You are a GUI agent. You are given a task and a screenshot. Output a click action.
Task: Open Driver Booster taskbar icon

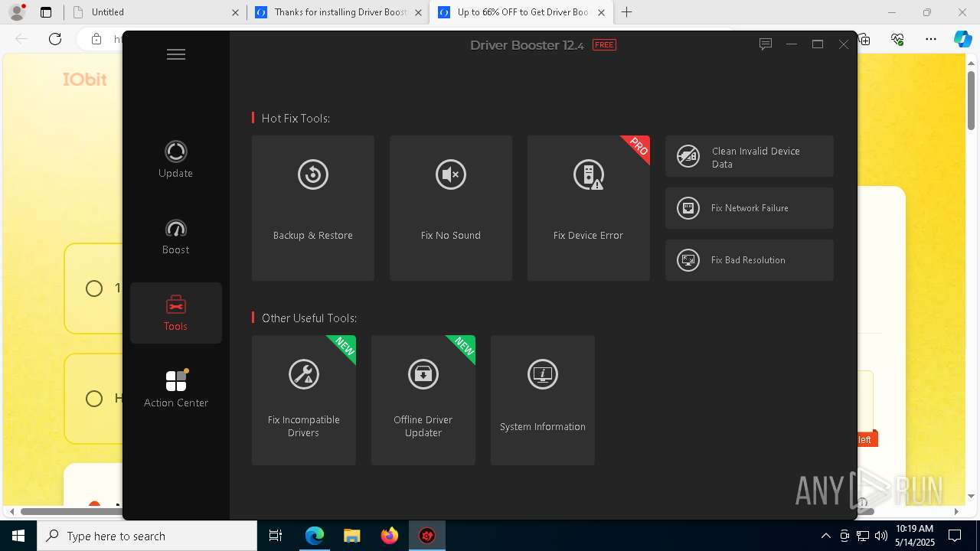(427, 536)
